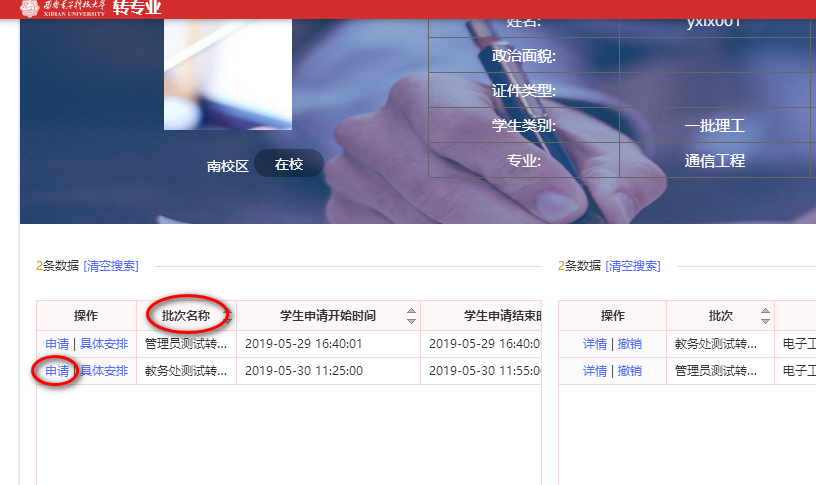Viewport: 816px width, 485px height.
Task: Click 撤销 for the 教务处测试转 application
Action: coord(629,344)
